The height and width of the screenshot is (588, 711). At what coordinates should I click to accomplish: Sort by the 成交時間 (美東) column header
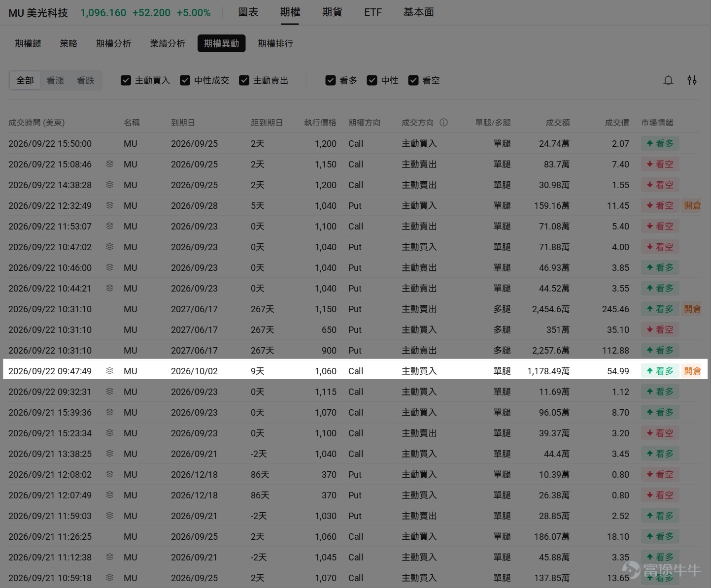[x=36, y=123]
